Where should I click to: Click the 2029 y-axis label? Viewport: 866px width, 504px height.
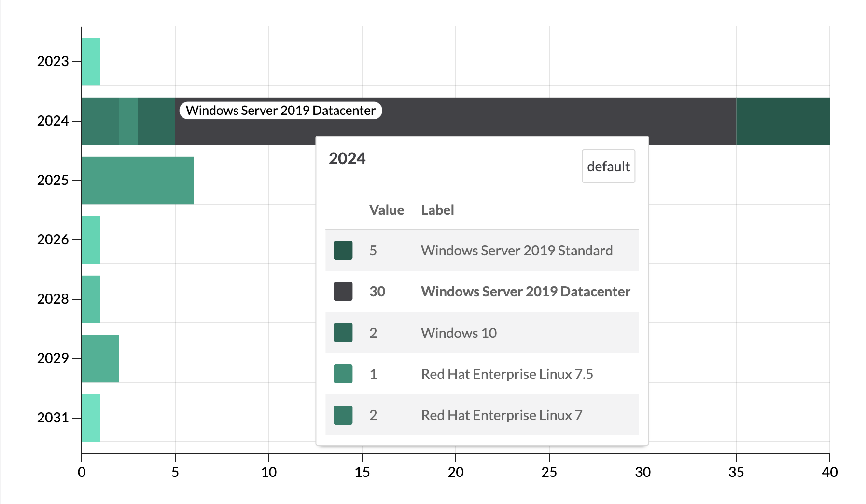coord(53,358)
